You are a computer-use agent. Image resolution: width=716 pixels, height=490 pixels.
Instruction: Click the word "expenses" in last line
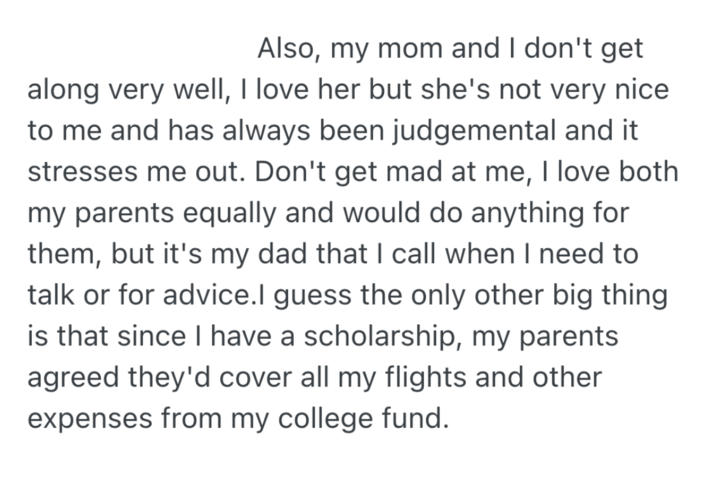(x=90, y=418)
